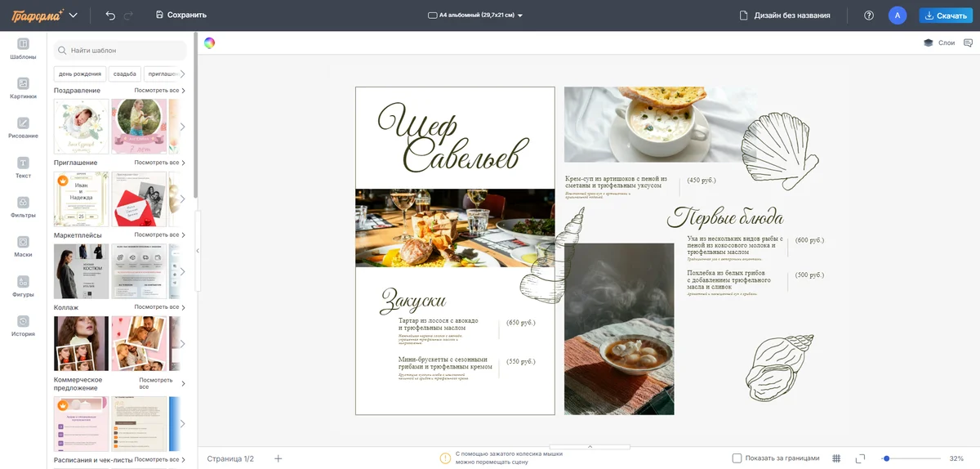Click the Сохранить save button
This screenshot has width=980, height=469.
tap(180, 15)
